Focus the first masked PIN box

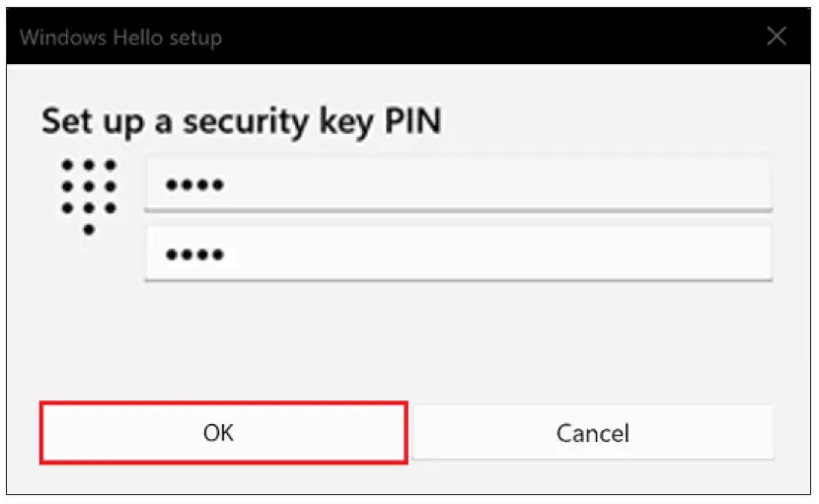click(458, 184)
